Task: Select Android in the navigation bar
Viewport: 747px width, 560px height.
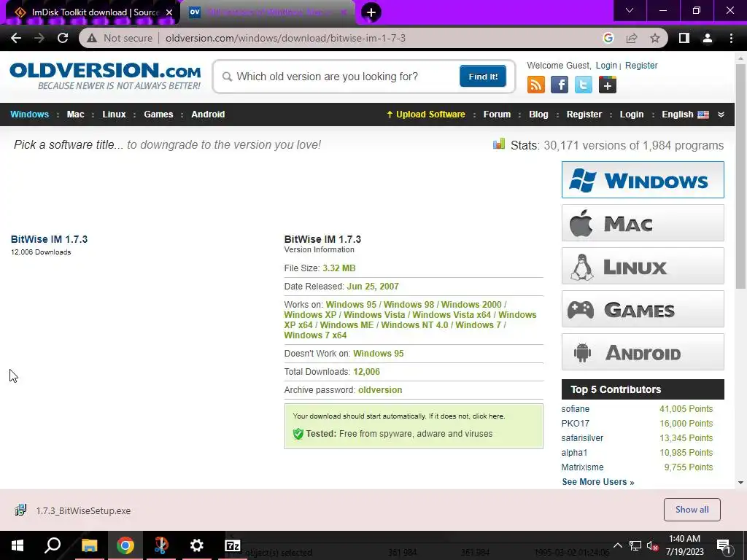Action: tap(208, 114)
